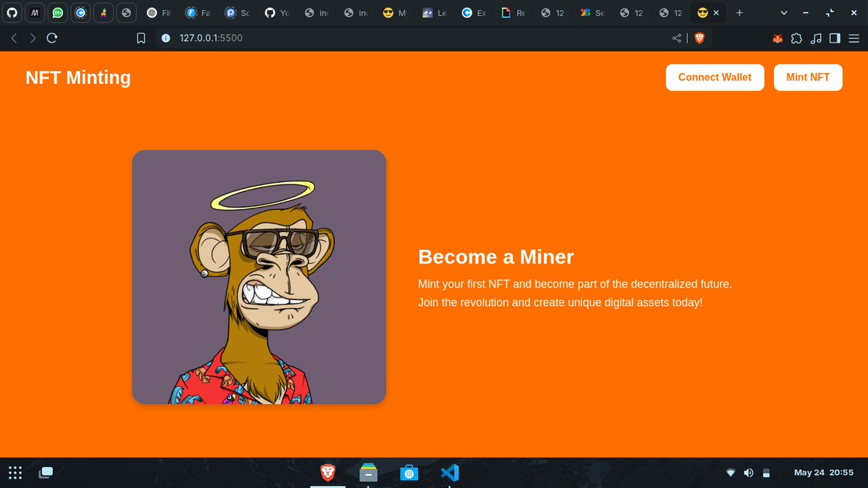The image size is (868, 488).
Task: Open Visual Studio Code from the taskbar
Action: pos(449,473)
